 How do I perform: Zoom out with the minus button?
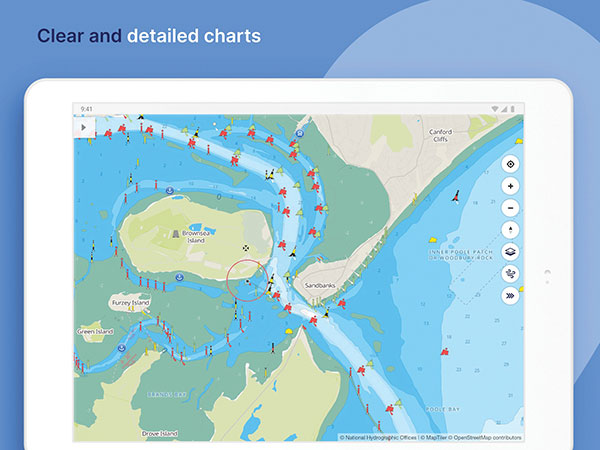click(x=510, y=208)
